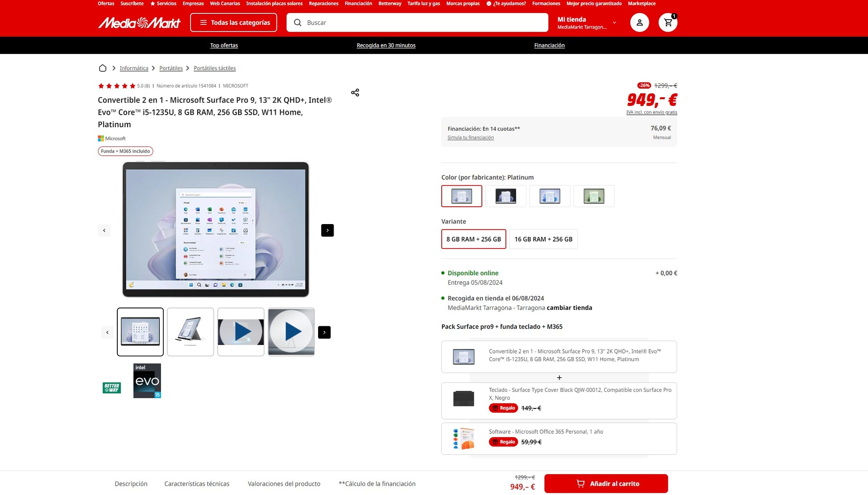Image resolution: width=868 pixels, height=495 pixels.
Task: Choose the Graphite color swatch
Action: coord(506,196)
